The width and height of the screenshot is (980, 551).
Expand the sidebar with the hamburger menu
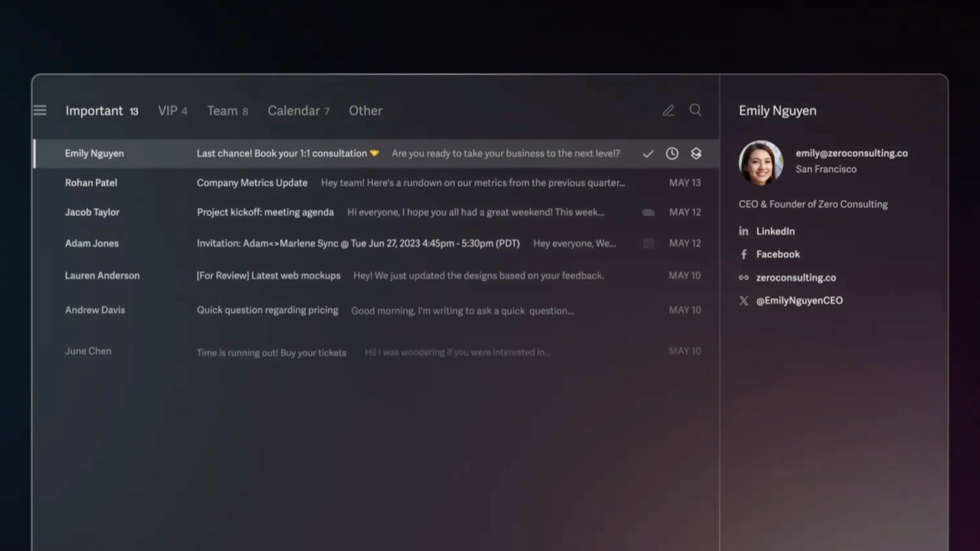(x=40, y=110)
